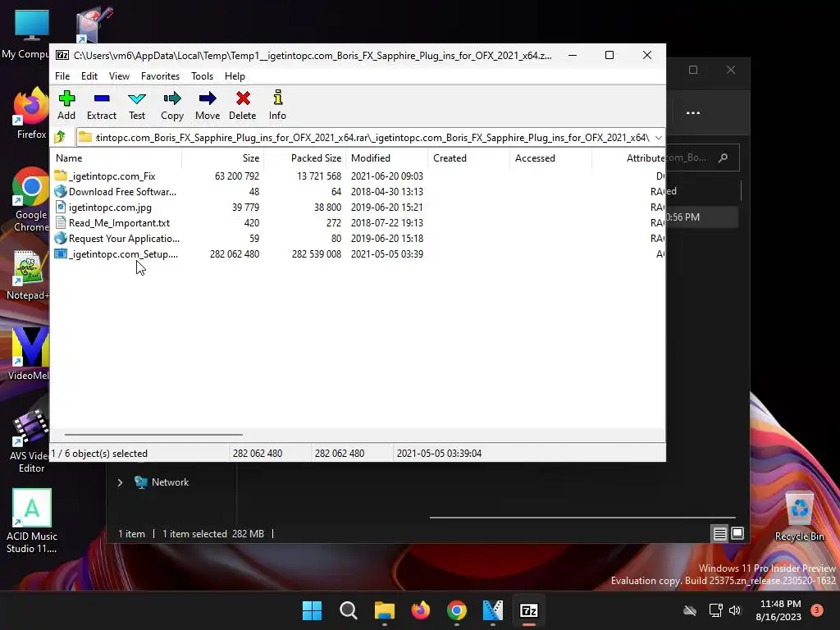Select the Request Your Application shortcut icon

pos(61,238)
